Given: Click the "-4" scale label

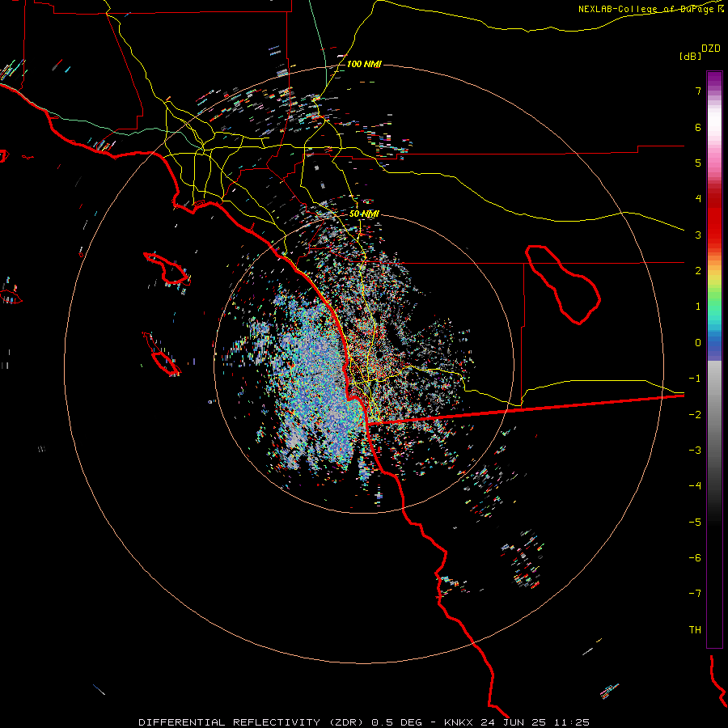Looking at the screenshot, I should click(x=695, y=486).
